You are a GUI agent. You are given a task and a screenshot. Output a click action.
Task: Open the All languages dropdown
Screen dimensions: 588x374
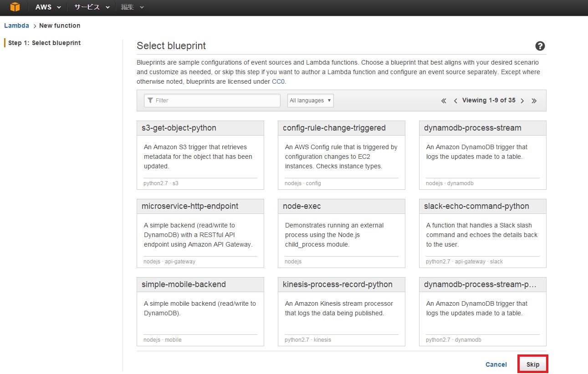pos(310,101)
